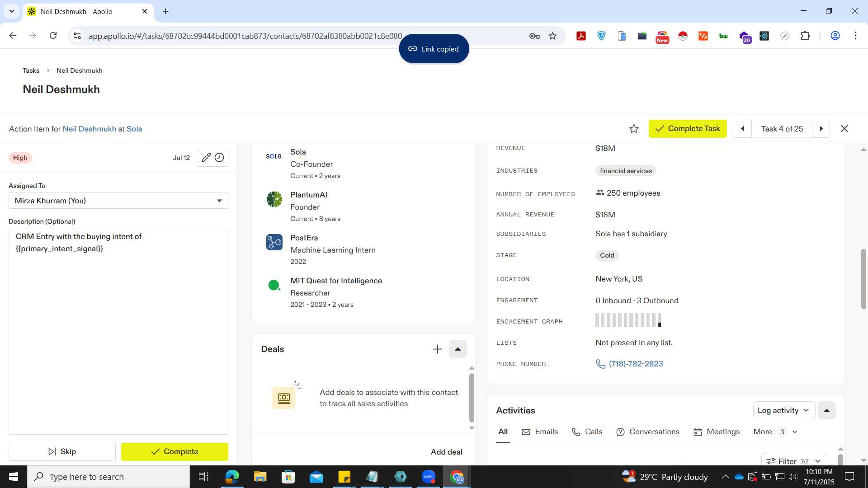Open the Sola company link
The height and width of the screenshot is (488, 868).
[134, 129]
